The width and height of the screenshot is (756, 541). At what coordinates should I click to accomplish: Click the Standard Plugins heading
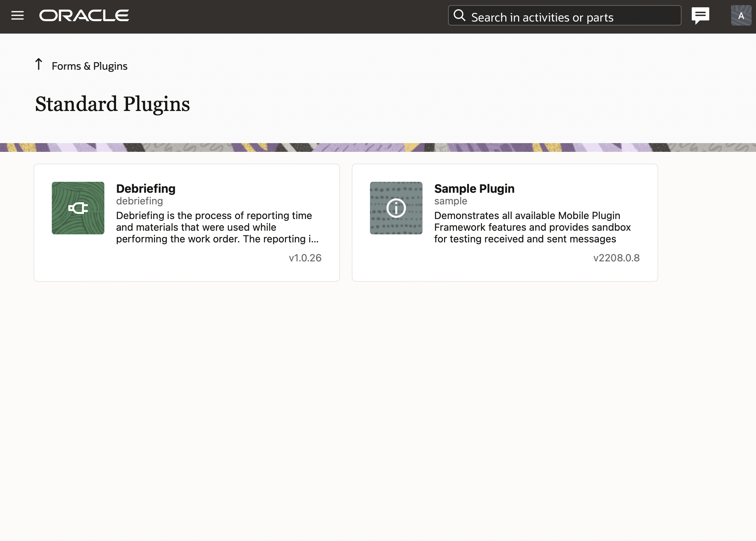[x=112, y=104]
